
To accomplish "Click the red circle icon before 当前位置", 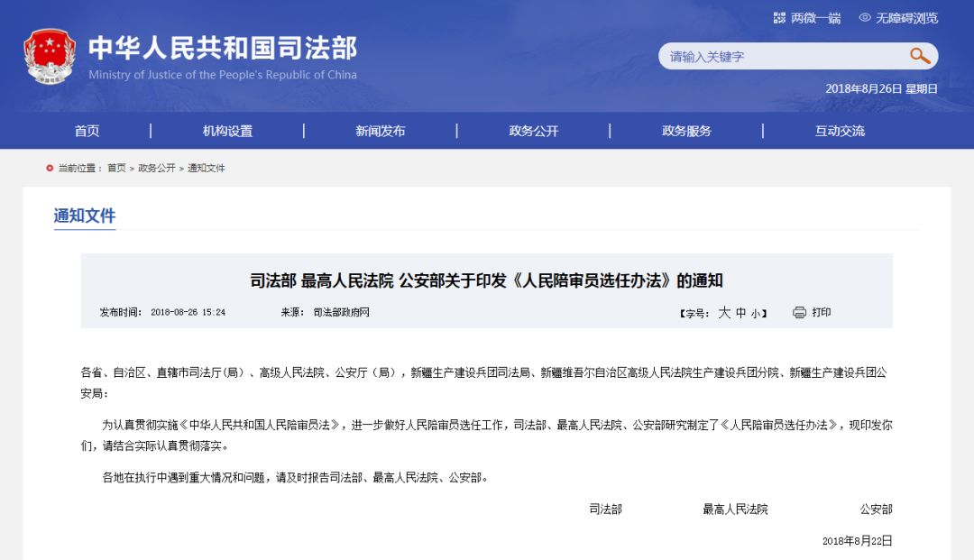I will (x=50, y=168).
